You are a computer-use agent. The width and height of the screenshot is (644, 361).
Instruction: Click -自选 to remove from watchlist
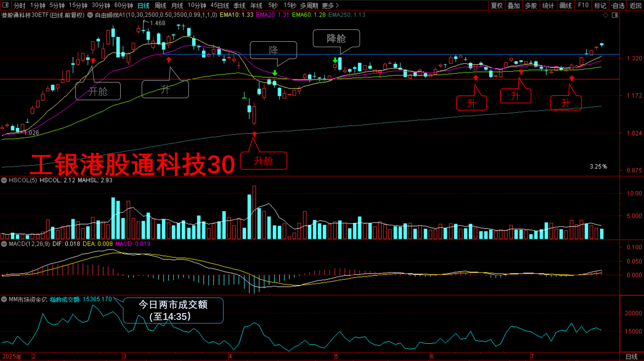point(617,5)
